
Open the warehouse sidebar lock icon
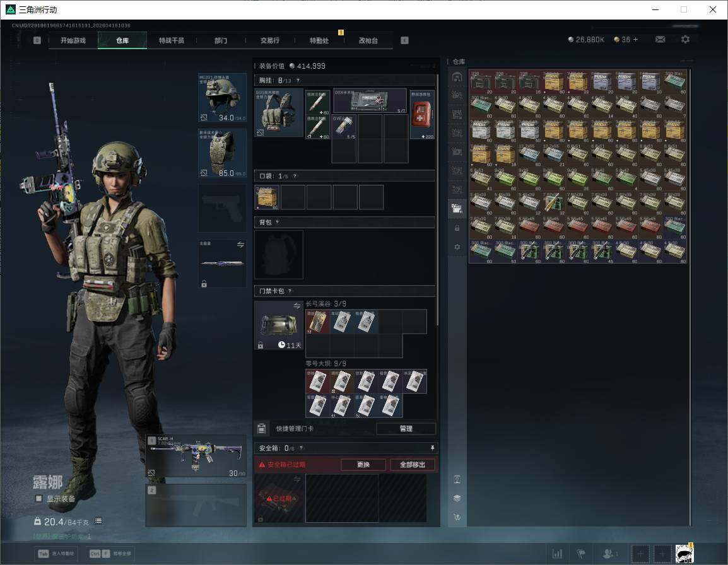click(x=457, y=228)
